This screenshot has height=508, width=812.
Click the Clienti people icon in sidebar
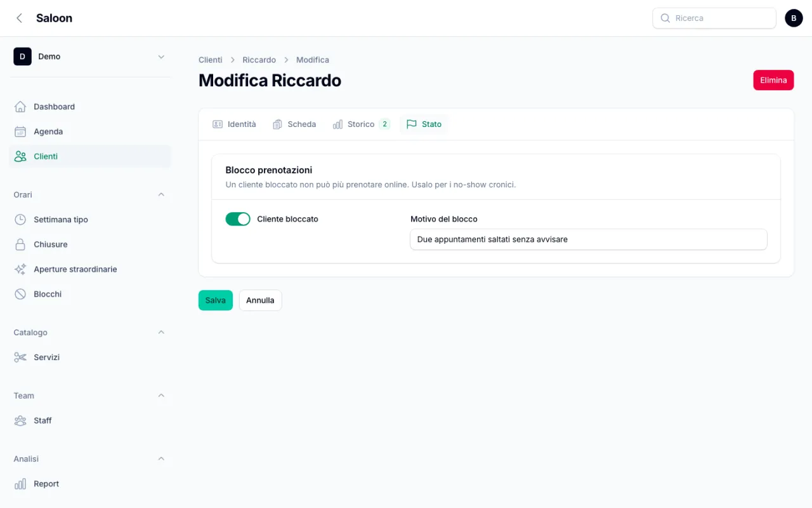[x=20, y=156]
